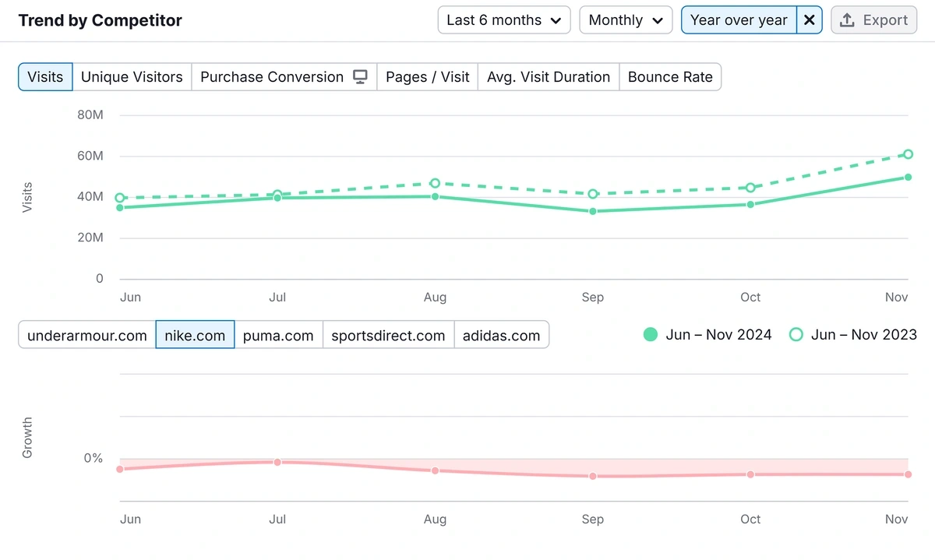
Task: Select the Bounce Rate tab
Action: point(670,77)
